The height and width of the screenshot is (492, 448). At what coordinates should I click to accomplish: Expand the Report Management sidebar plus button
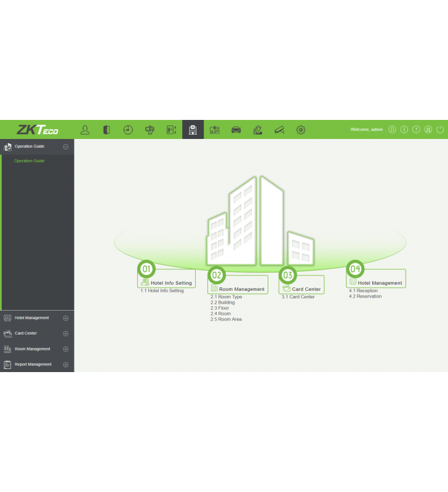click(66, 365)
